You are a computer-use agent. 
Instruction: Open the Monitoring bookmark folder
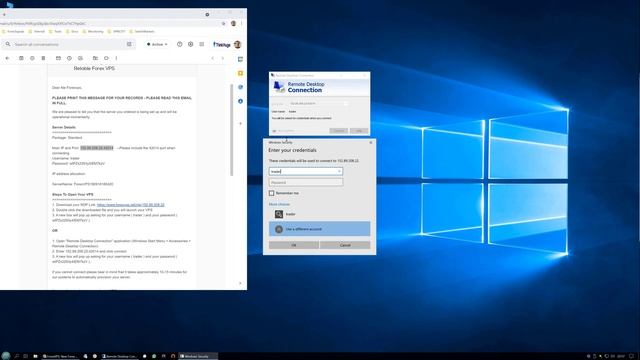coord(93,31)
